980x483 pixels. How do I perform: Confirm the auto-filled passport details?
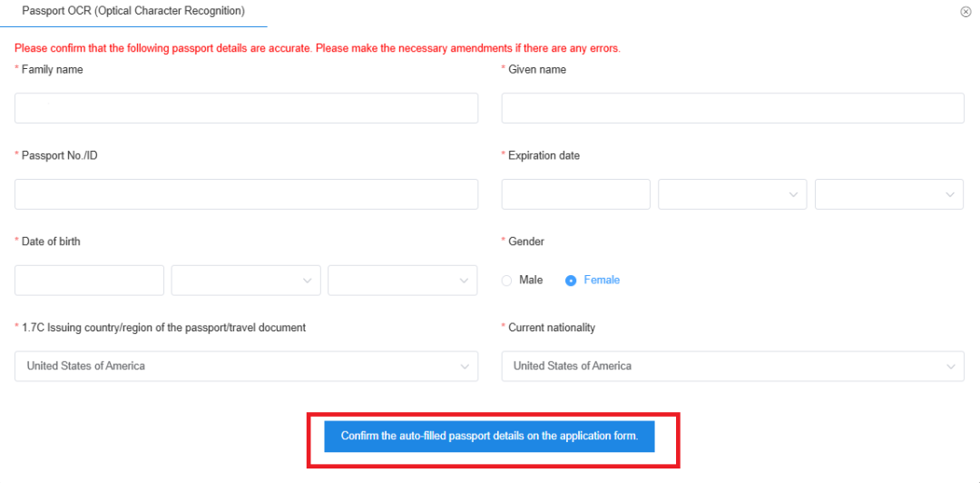point(489,437)
